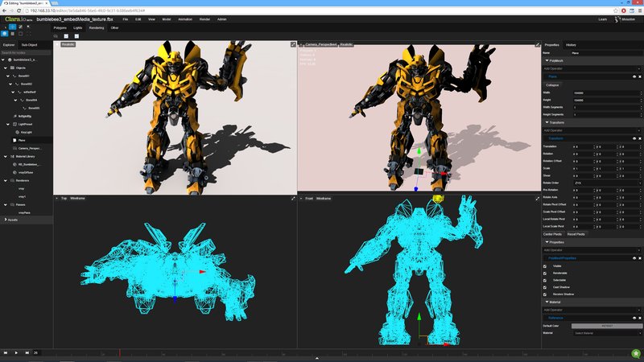Delete the PolyMeshProperties operator with X

click(x=639, y=258)
